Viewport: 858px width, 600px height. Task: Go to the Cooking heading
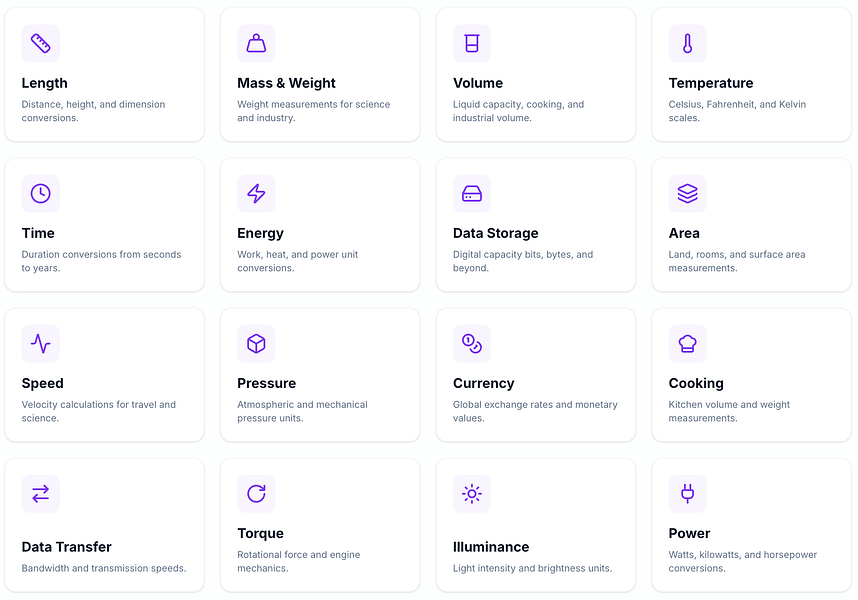[x=696, y=383]
